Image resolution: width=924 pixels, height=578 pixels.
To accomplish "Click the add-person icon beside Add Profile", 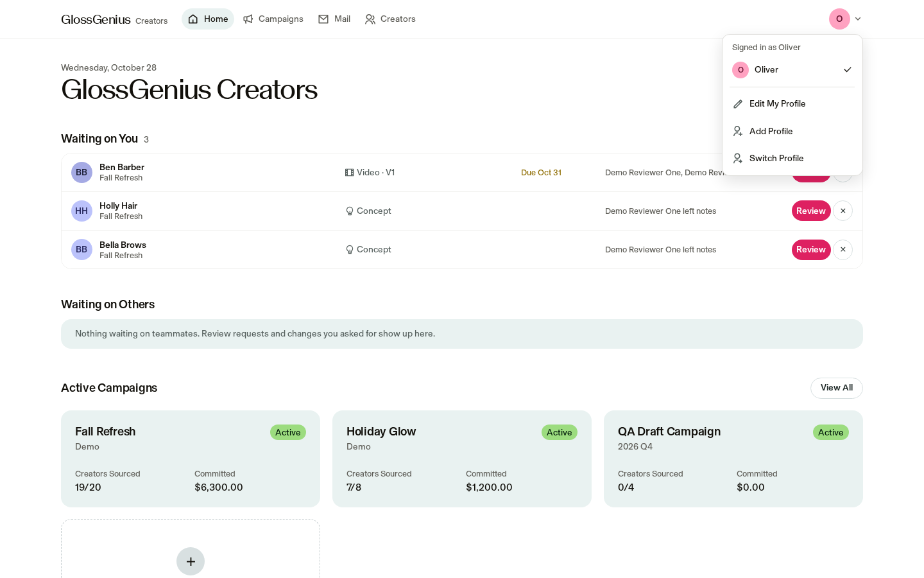I will coord(738,131).
